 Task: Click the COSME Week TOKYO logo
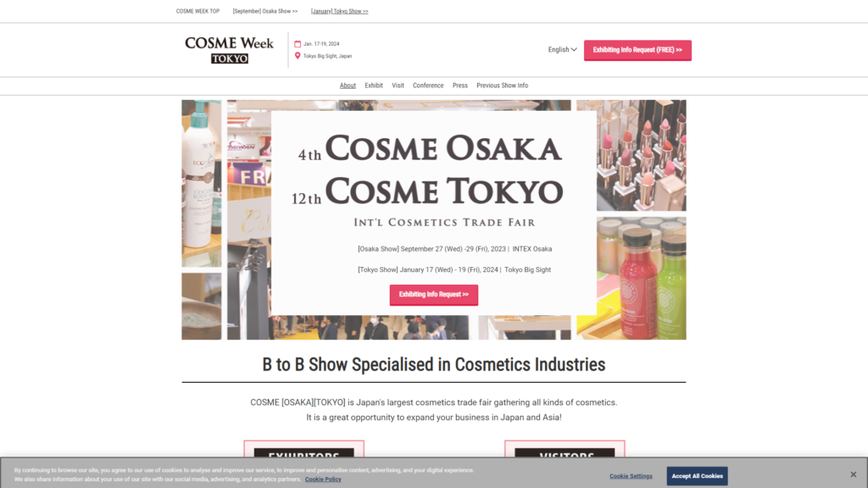pos(229,50)
